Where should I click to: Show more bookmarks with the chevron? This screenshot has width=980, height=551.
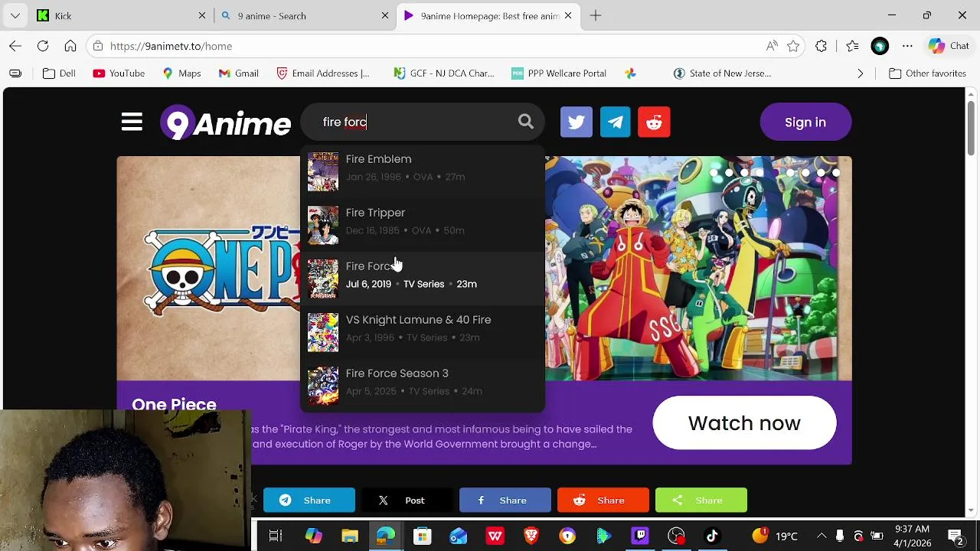pos(860,73)
